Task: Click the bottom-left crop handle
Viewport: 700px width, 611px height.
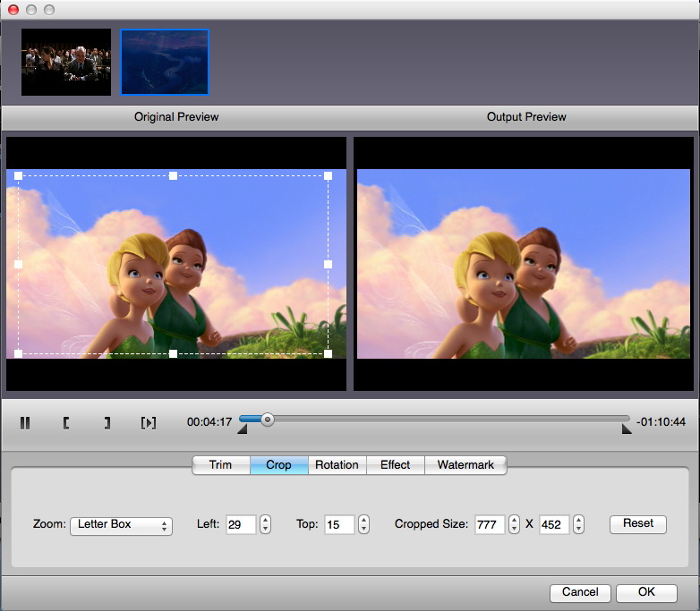Action: point(18,354)
